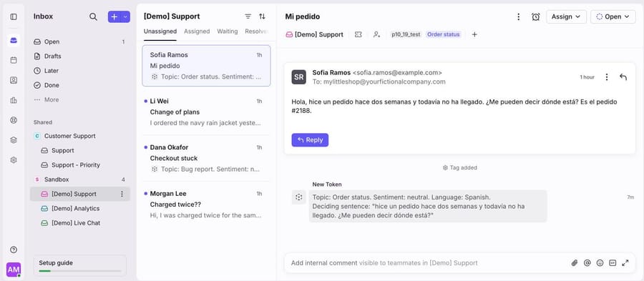Add a tag with the plus icon

coord(474,34)
